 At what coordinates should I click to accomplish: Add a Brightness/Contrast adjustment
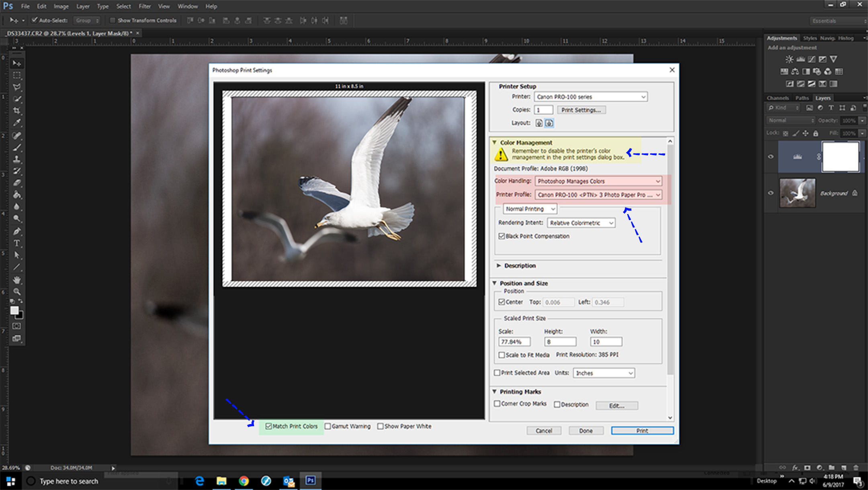click(x=789, y=59)
